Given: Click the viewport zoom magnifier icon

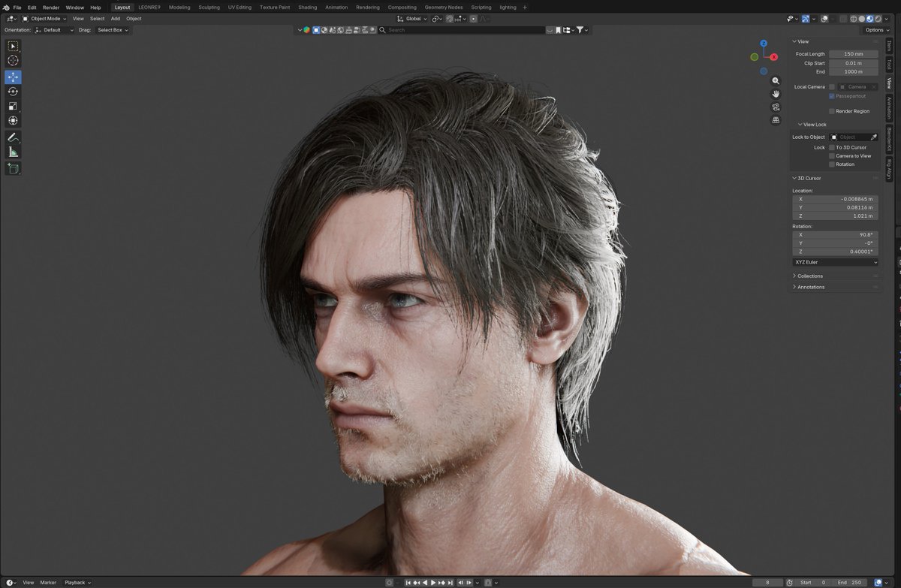Looking at the screenshot, I should 776,80.
